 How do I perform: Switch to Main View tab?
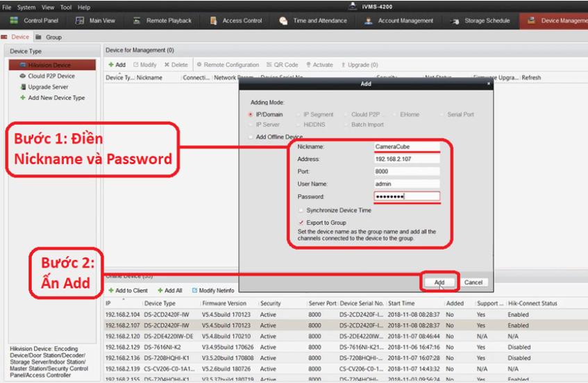tap(95, 21)
